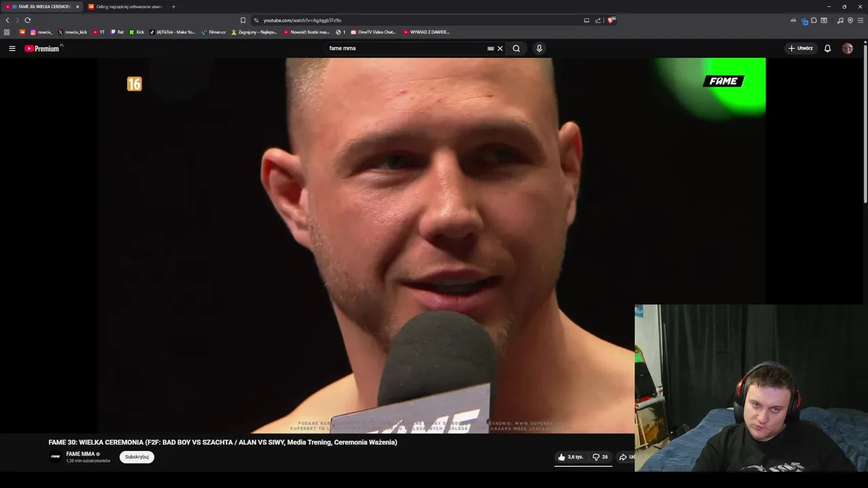Open the Nowość! Kostki mas... bookmark

307,32
